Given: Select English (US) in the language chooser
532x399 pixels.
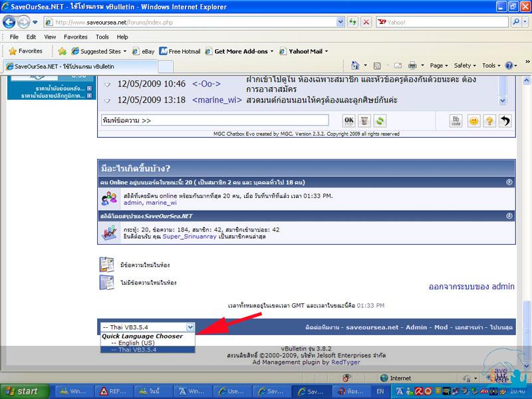Looking at the screenshot, I should (132, 342).
